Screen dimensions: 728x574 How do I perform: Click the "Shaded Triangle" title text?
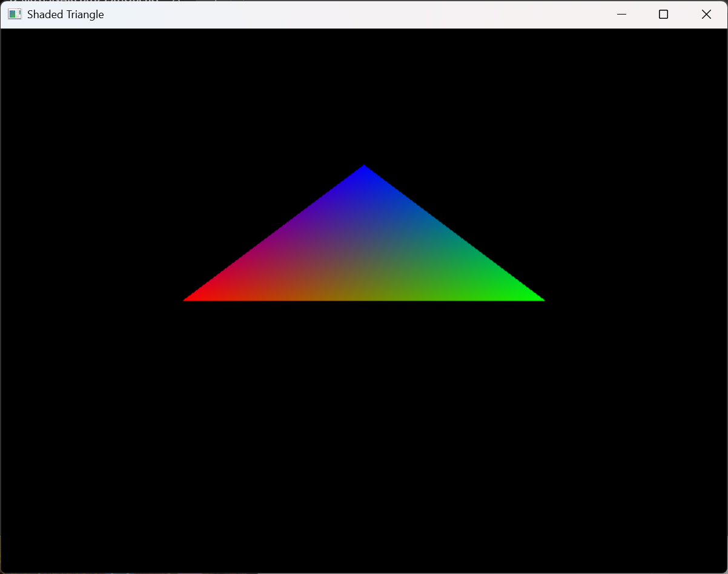click(x=65, y=15)
